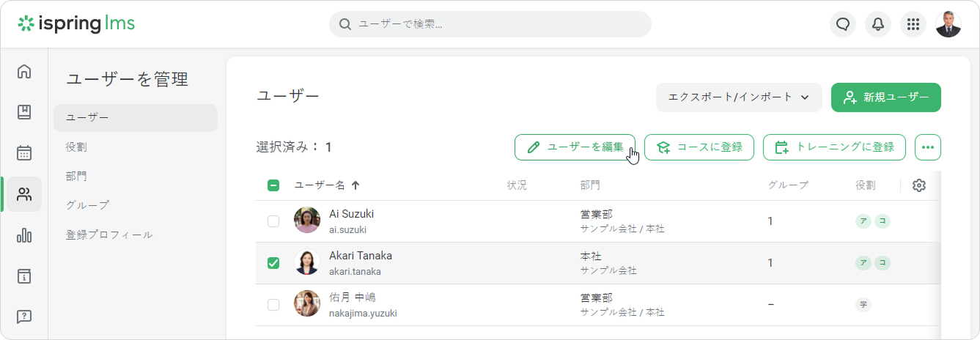
Task: Select 役割 in the left menu
Action: tap(76, 147)
